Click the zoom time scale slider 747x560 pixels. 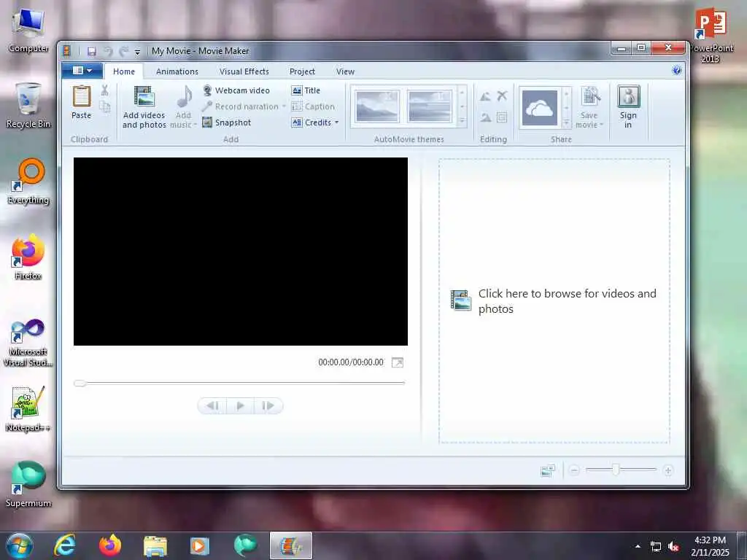click(616, 470)
